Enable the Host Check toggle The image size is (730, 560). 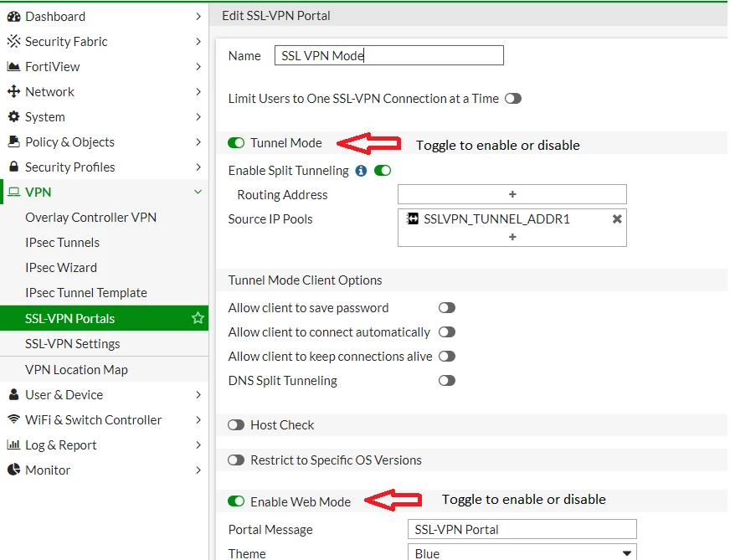236,425
